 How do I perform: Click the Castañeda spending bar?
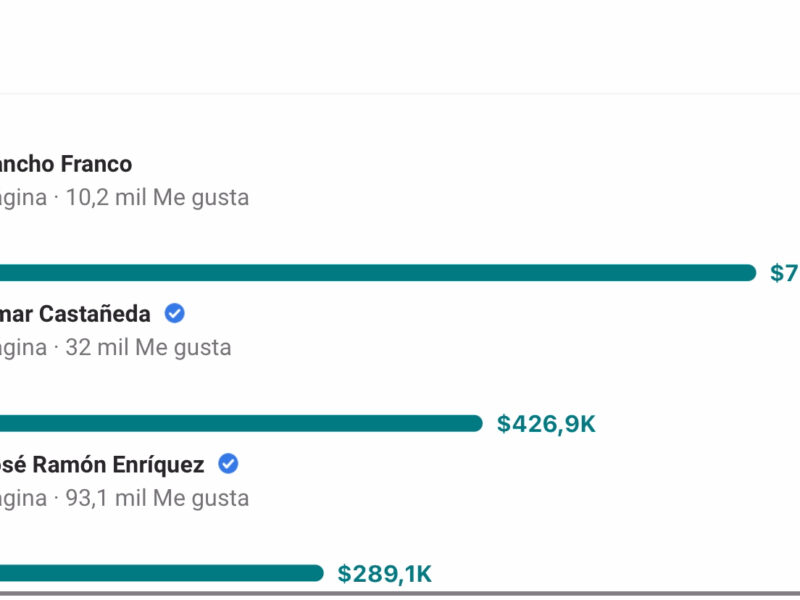click(240, 423)
